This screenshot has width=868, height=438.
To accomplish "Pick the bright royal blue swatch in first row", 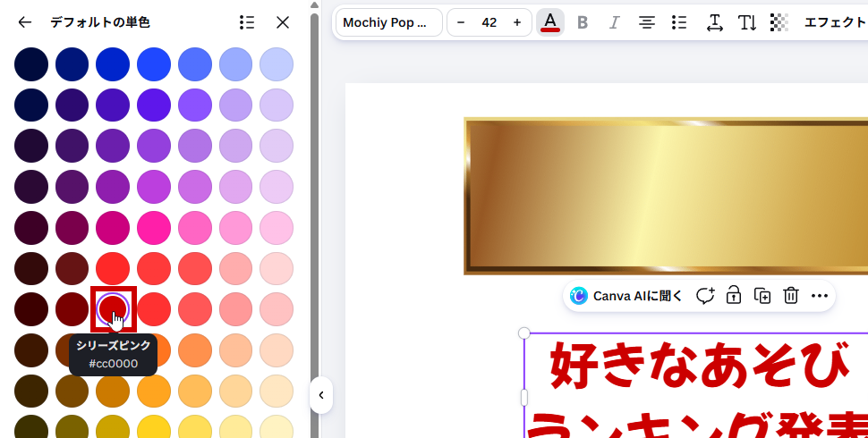I will click(x=154, y=64).
